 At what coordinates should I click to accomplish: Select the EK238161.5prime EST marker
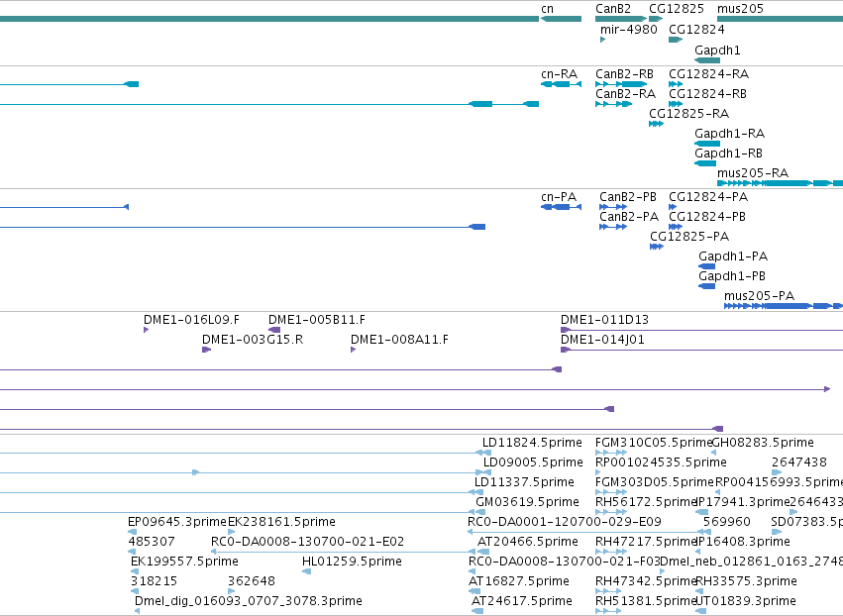[231, 532]
